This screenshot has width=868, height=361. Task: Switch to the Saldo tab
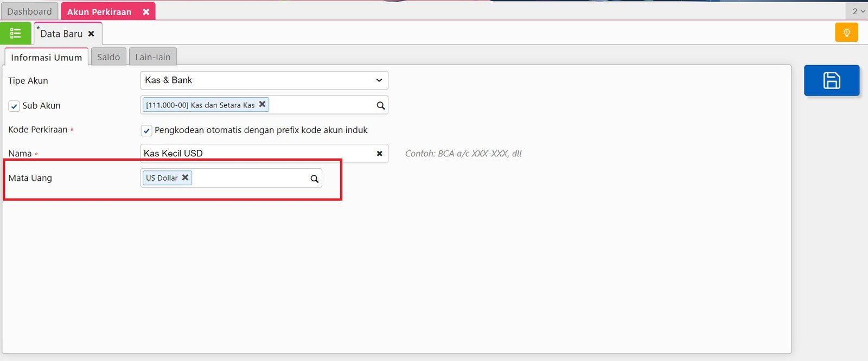108,57
